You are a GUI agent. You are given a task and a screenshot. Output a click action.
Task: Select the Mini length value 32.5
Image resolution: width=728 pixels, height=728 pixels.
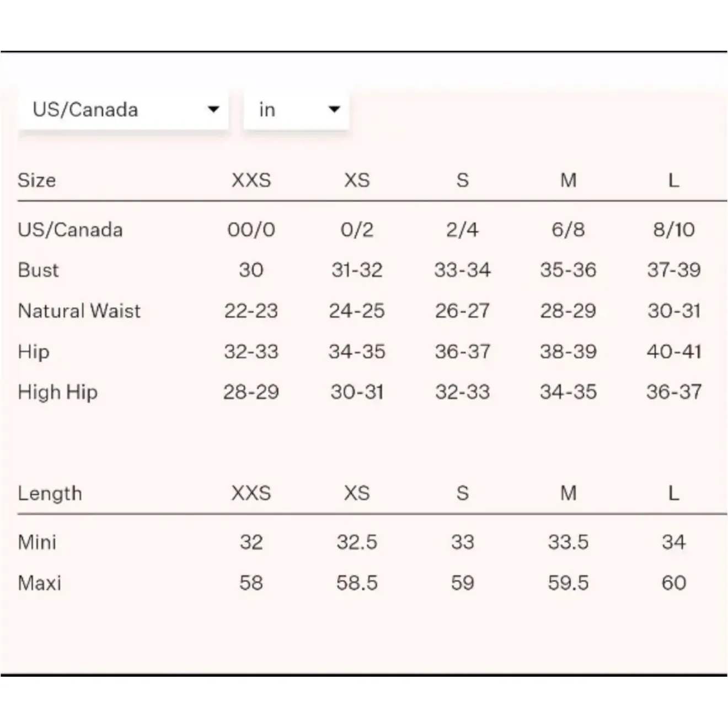tap(357, 542)
